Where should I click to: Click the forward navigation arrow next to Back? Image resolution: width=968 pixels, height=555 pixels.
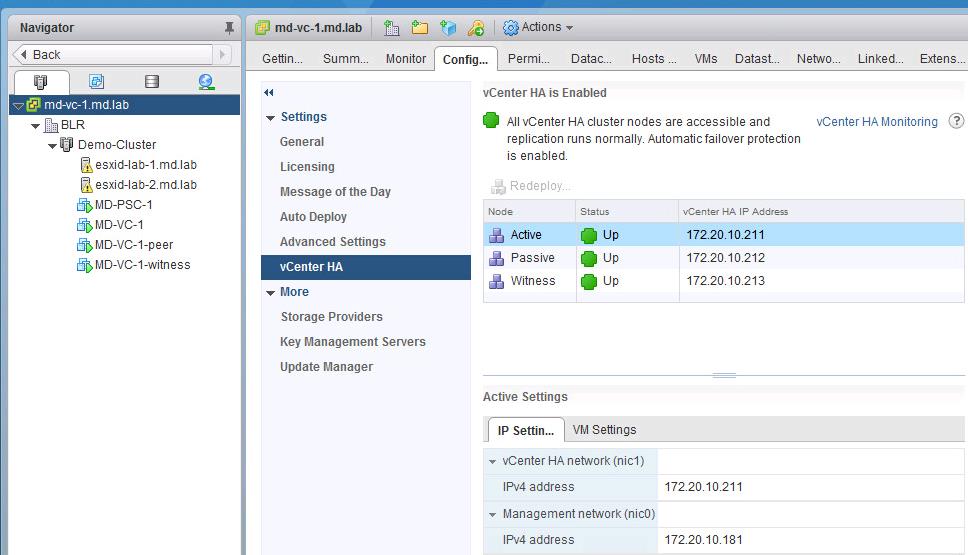222,54
